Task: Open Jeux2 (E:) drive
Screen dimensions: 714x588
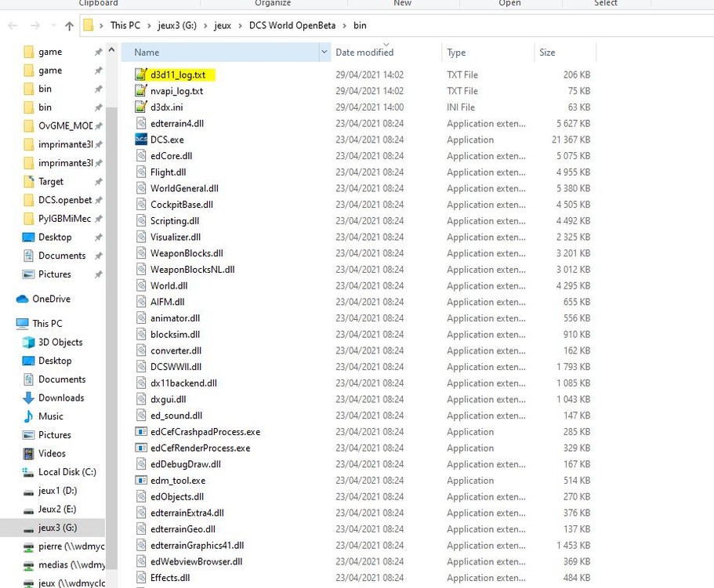Action: coord(57,509)
